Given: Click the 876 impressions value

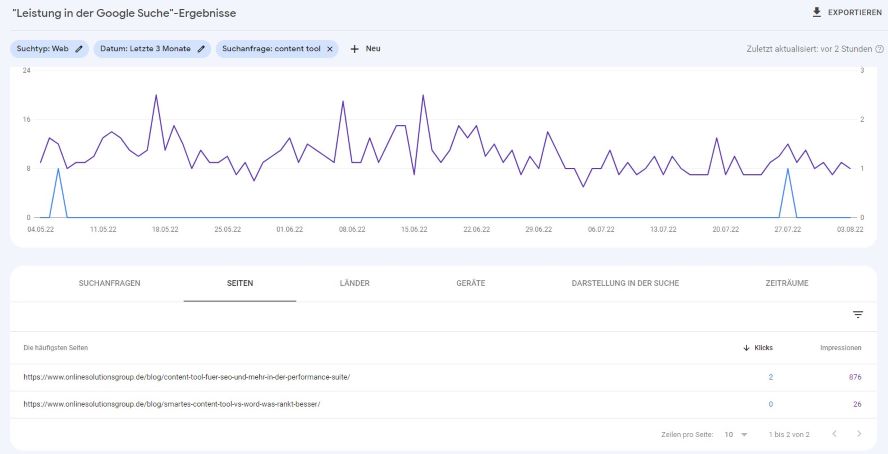Looking at the screenshot, I should 855,377.
